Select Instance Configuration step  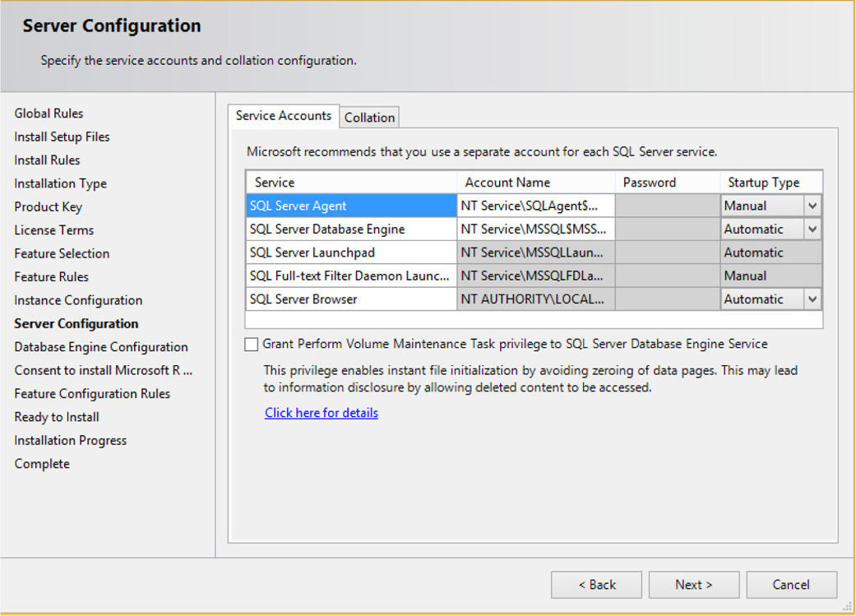pyautogui.click(x=78, y=300)
